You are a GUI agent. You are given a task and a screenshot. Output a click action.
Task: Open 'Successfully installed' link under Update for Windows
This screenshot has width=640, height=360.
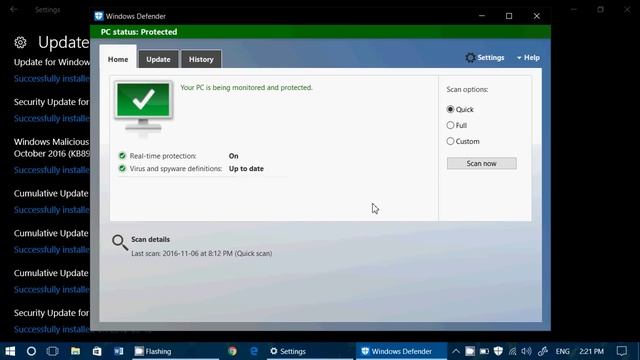tap(52, 78)
